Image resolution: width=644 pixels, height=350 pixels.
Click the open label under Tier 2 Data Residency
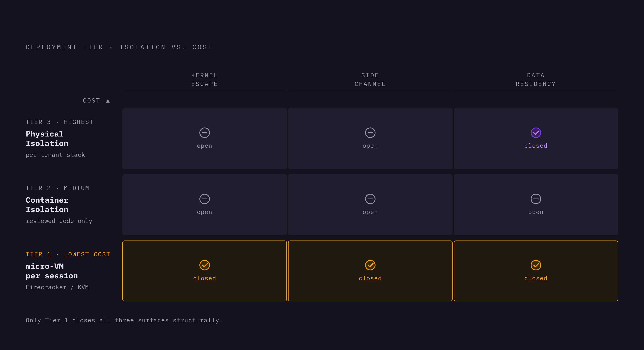(x=536, y=212)
